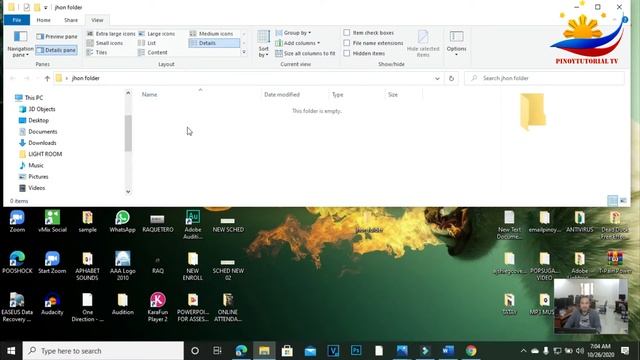Select the vMix Social desktop icon
Image resolution: width=640 pixels, height=360 pixels.
[52, 222]
